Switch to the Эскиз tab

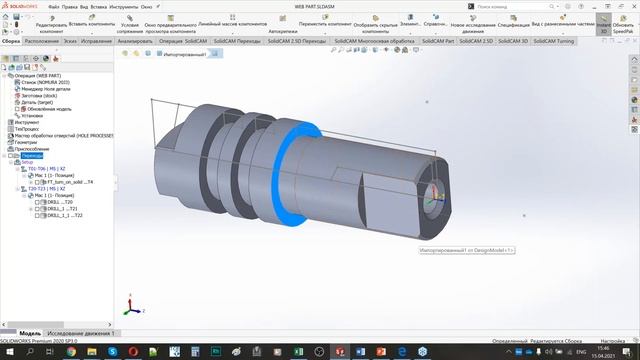click(70, 41)
